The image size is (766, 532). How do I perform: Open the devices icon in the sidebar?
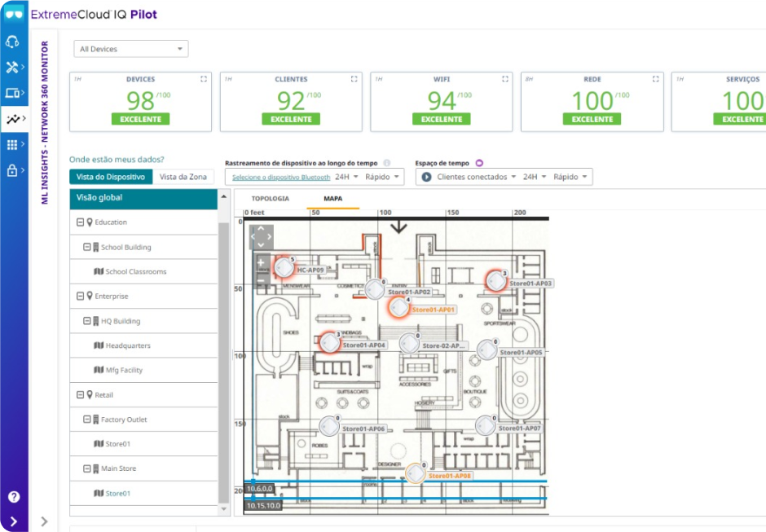(12, 93)
